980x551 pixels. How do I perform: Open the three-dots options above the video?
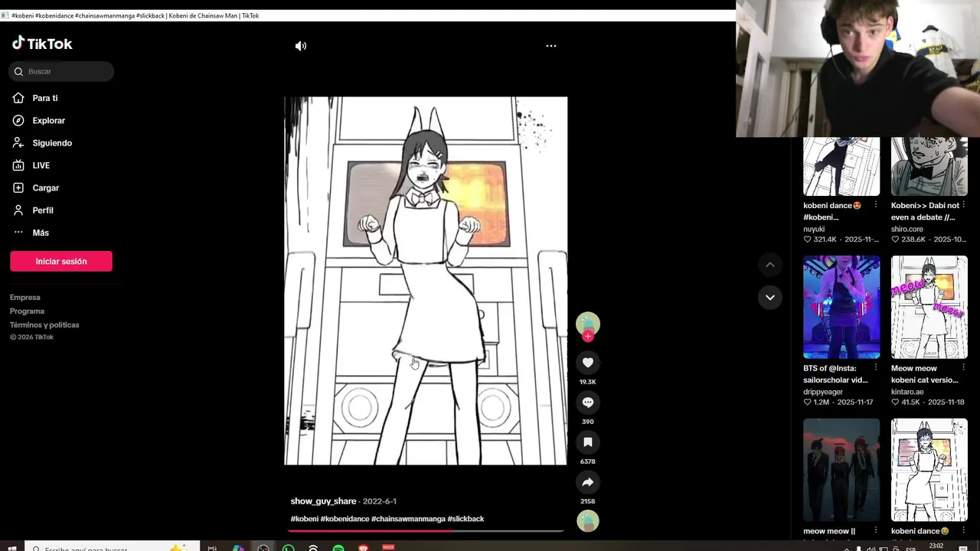(551, 46)
